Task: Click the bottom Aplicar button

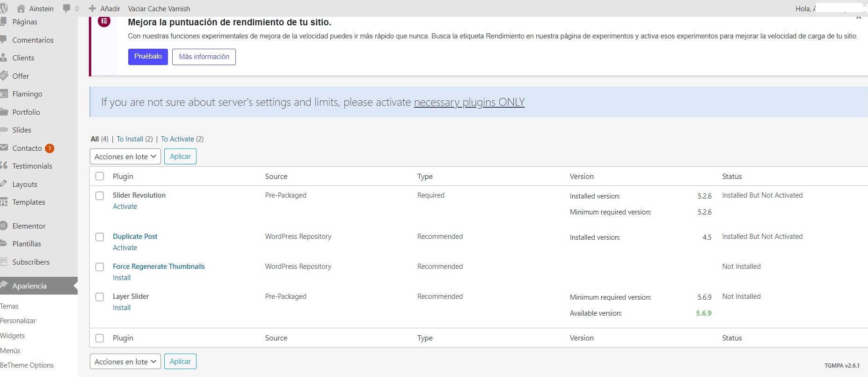Action: [180, 362]
